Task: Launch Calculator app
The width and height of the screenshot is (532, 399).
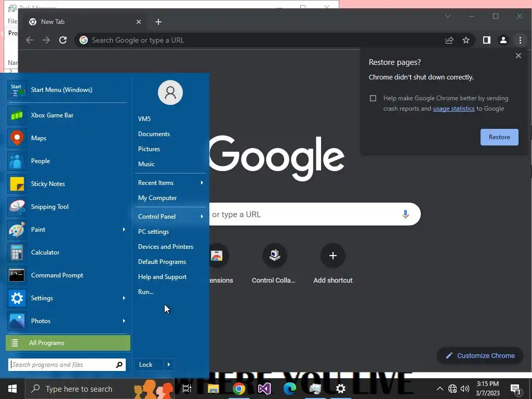Action: pos(67,252)
